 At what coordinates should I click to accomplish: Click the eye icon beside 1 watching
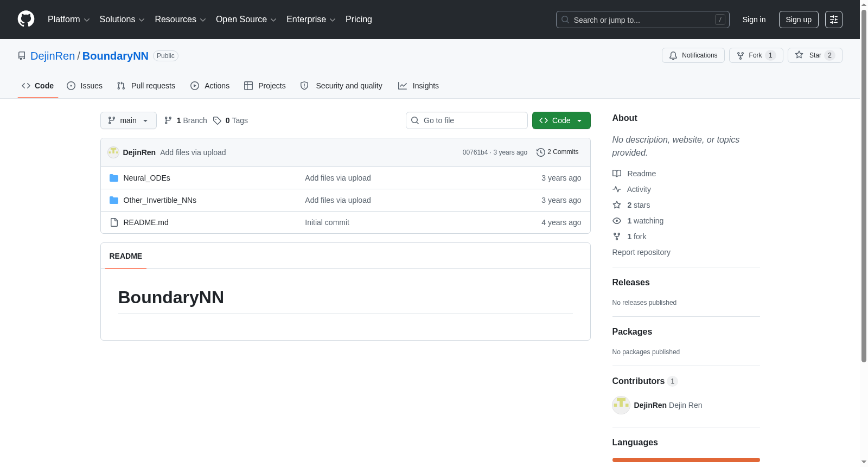coord(617,221)
